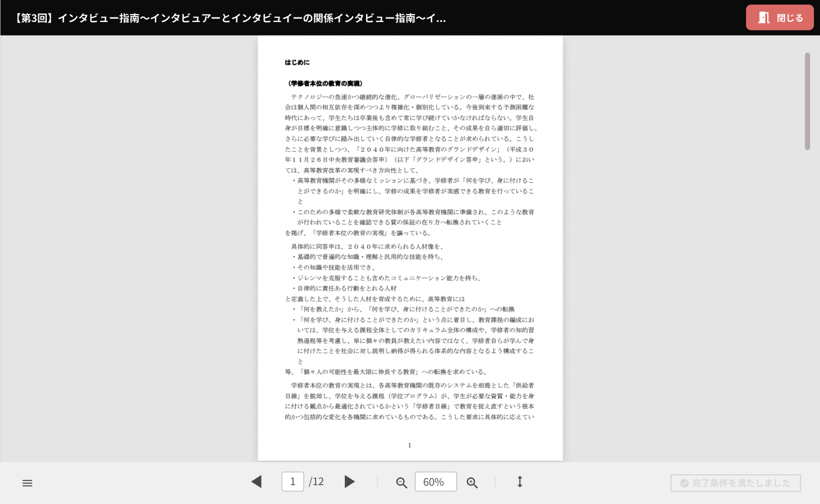Image resolution: width=820 pixels, height=504 pixels.
Task: Click the 学修者本位の教育の実現 subheading
Action: point(325,83)
